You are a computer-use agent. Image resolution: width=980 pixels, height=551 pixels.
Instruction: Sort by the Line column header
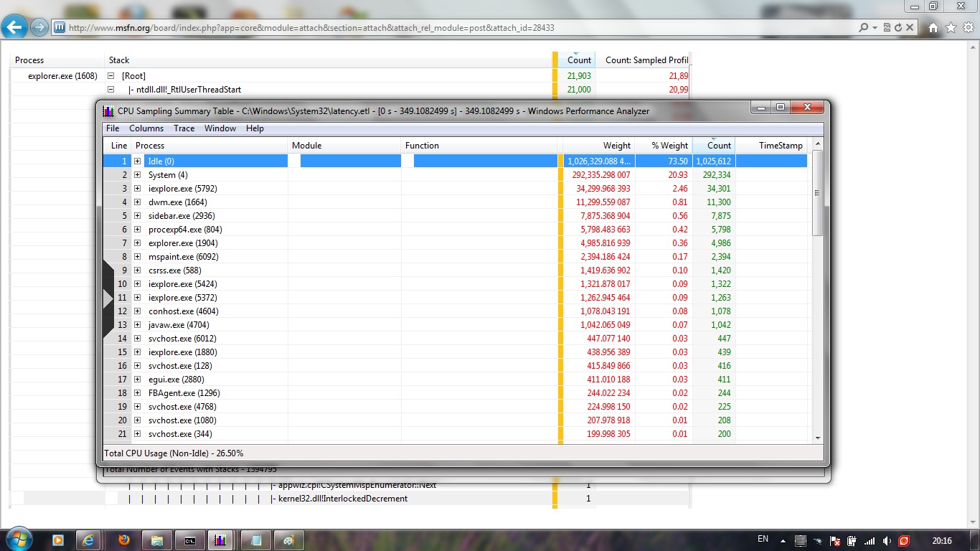[x=118, y=146]
